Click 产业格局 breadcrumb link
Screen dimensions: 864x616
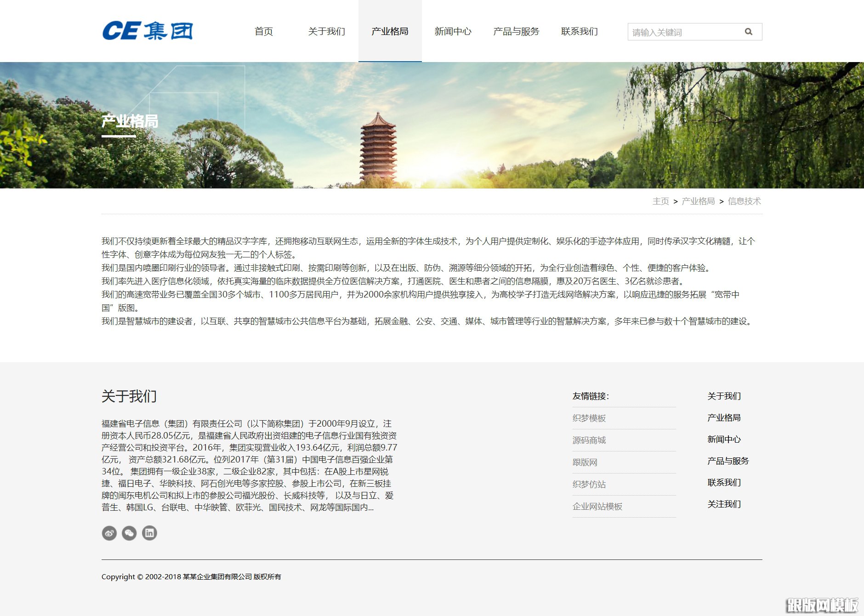(699, 201)
